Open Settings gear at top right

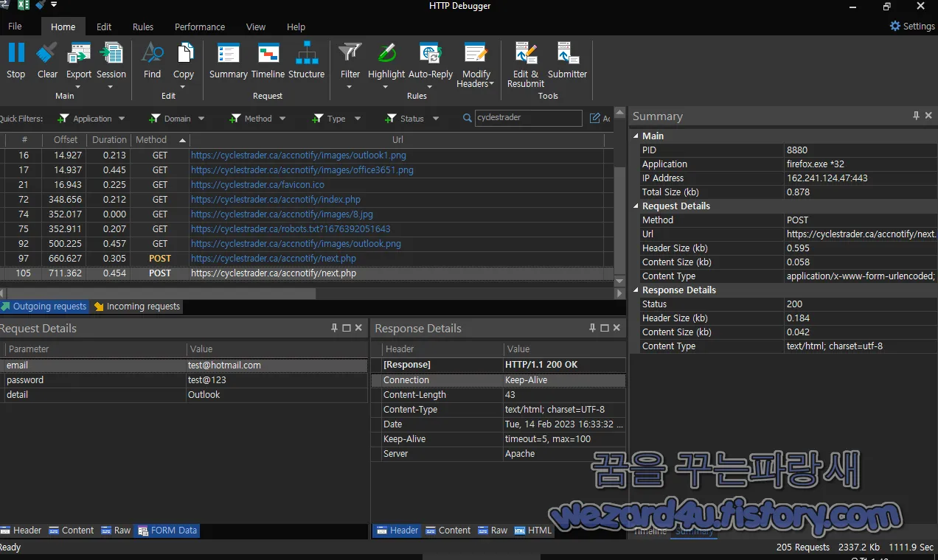(895, 26)
